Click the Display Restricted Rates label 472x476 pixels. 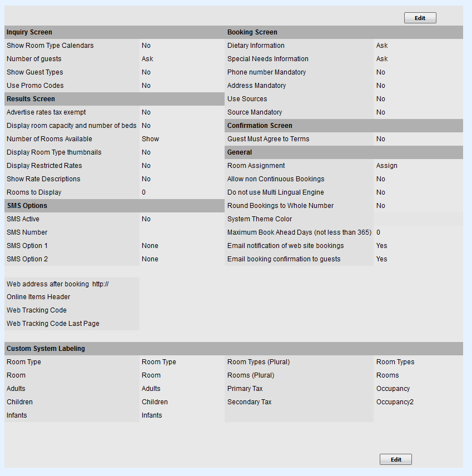(44, 166)
